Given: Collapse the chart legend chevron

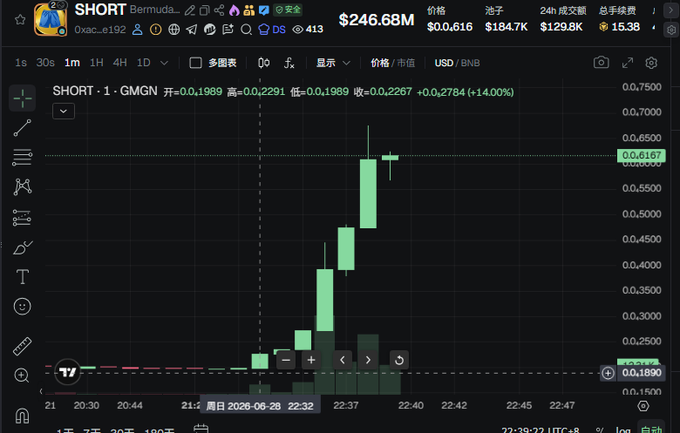Looking at the screenshot, I should pyautogui.click(x=63, y=111).
